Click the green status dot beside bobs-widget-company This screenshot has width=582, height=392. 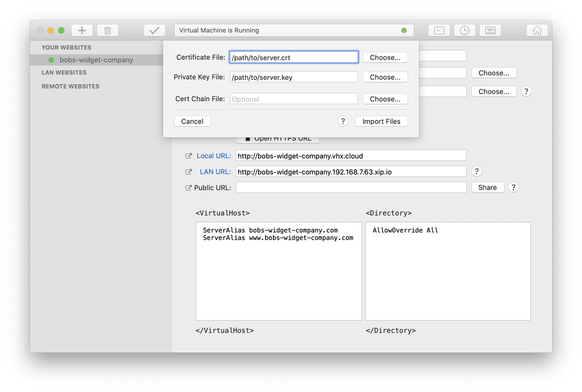[51, 60]
